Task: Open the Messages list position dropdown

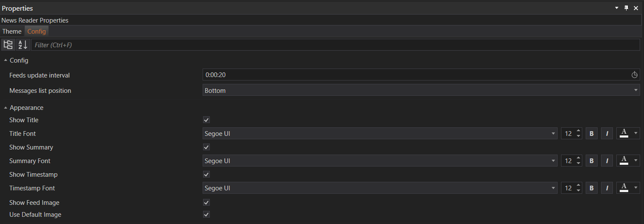Action: click(x=421, y=90)
